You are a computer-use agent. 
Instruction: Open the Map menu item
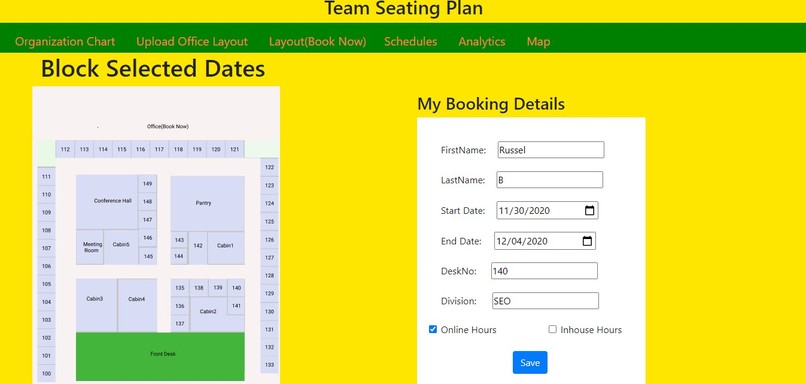pyautogui.click(x=538, y=42)
